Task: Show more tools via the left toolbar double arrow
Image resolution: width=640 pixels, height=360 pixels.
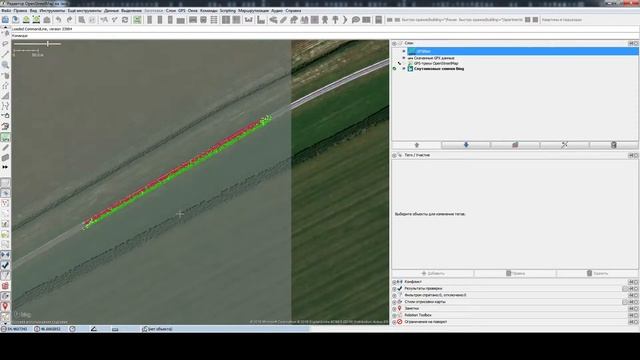Action: pyautogui.click(x=5, y=167)
